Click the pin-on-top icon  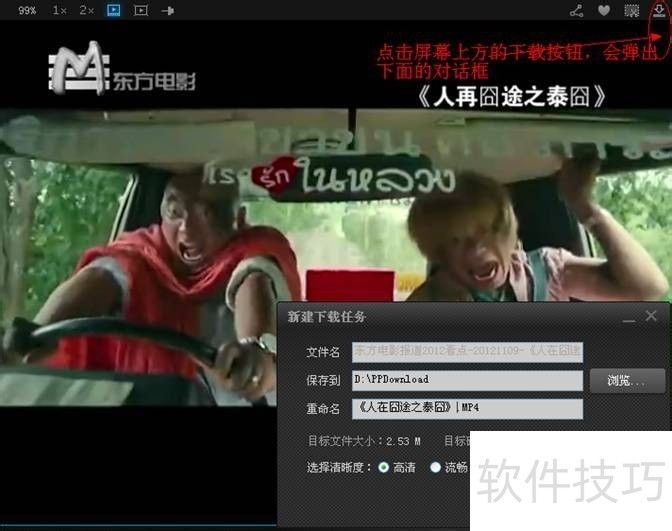(x=167, y=11)
